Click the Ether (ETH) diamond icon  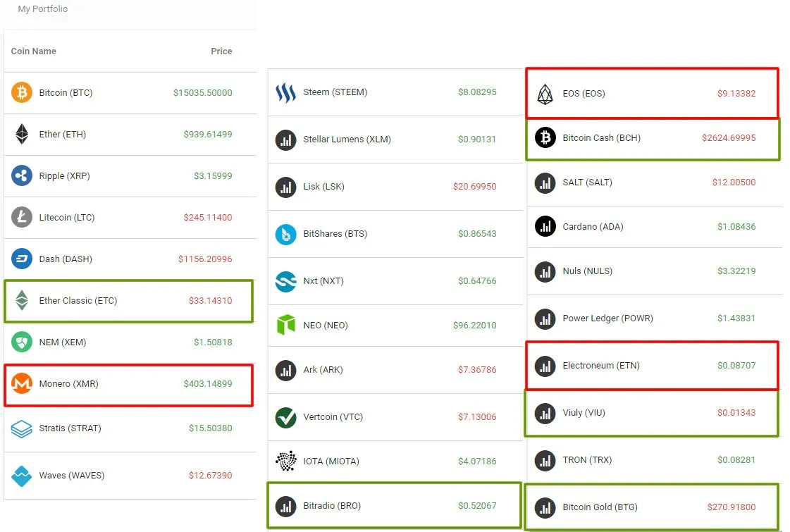pos(22,135)
